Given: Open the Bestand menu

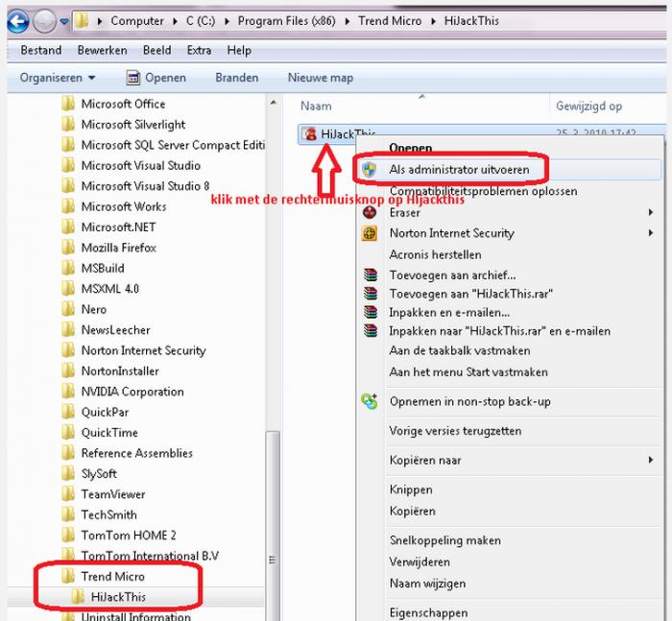Looking at the screenshot, I should point(41,50).
